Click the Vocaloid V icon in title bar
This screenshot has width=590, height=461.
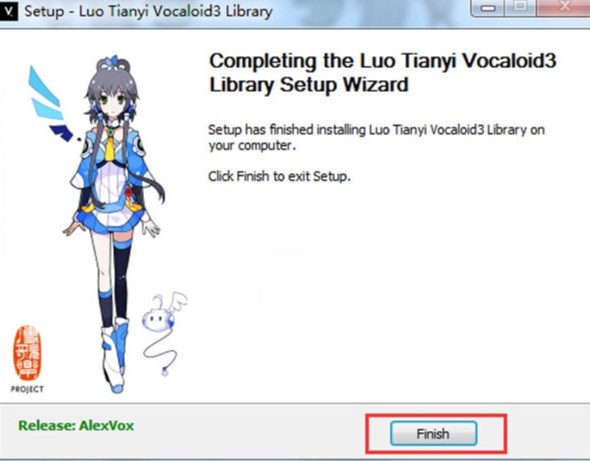click(8, 11)
